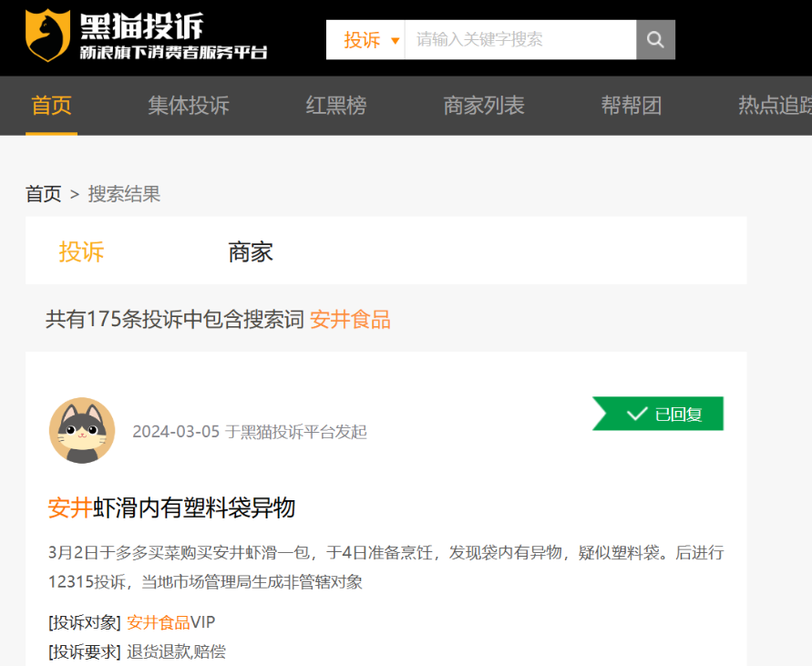Open the 集体投诉 navigation item
The image size is (812, 666).
(189, 106)
